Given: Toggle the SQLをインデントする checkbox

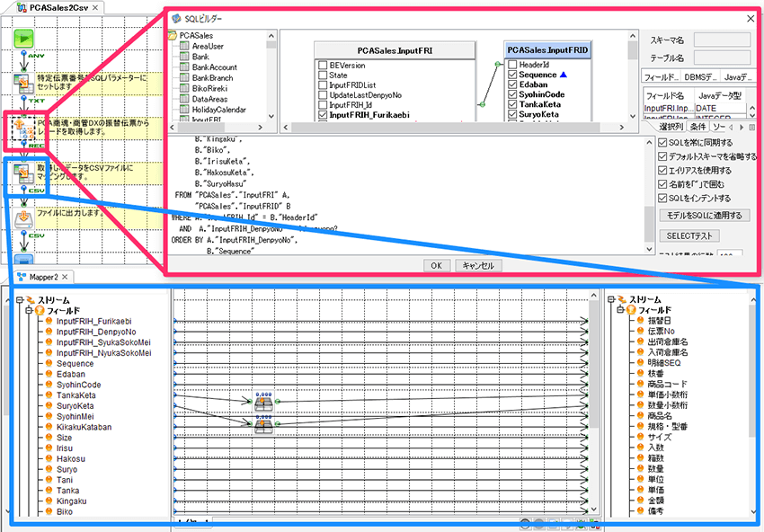Looking at the screenshot, I should click(662, 199).
